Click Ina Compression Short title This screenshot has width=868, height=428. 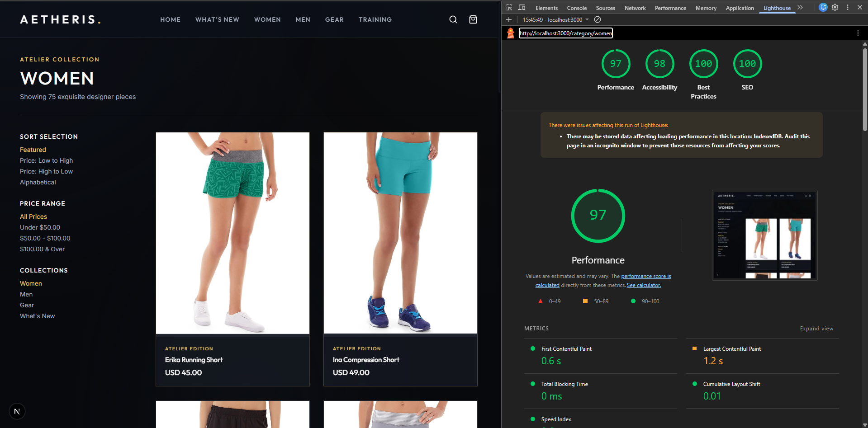[x=366, y=360]
